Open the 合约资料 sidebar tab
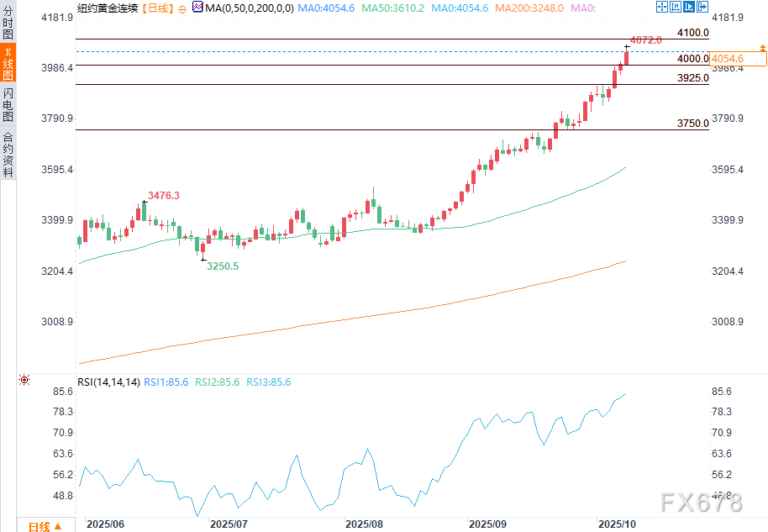Image resolution: width=768 pixels, height=532 pixels. [x=8, y=155]
